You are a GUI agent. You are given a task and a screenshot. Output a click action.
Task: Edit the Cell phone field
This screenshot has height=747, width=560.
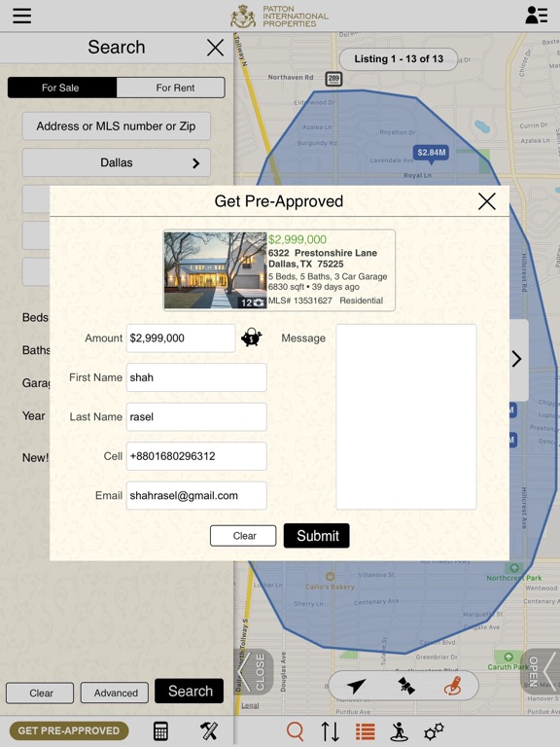click(x=196, y=456)
